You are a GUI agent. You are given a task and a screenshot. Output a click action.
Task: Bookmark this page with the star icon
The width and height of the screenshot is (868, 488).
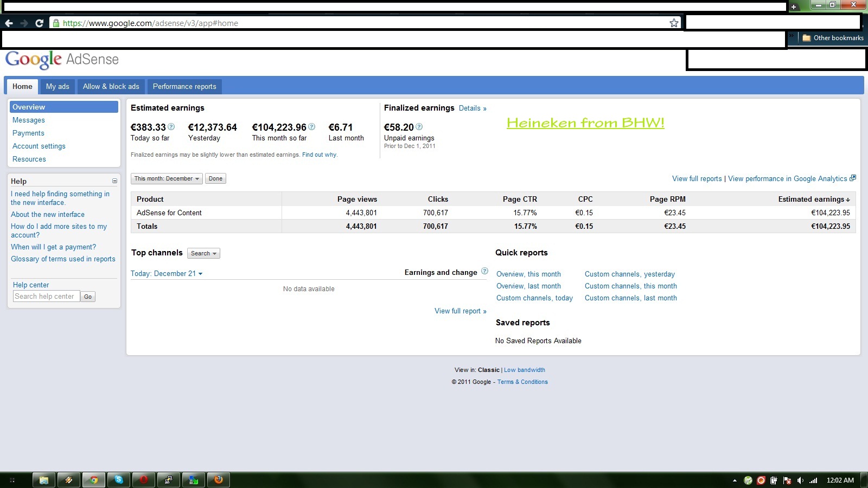tap(674, 23)
